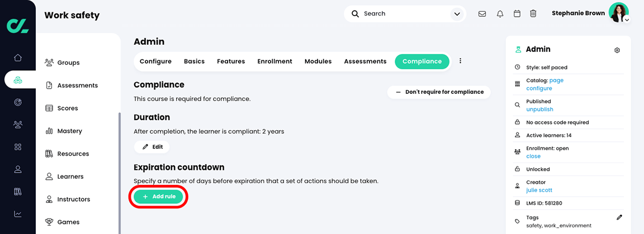The height and width of the screenshot is (234, 644).
Task: Click the No access code required text
Action: click(x=557, y=122)
